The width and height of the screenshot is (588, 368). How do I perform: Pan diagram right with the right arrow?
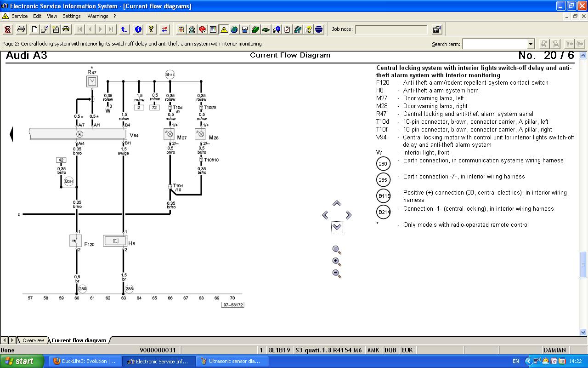tap(349, 215)
